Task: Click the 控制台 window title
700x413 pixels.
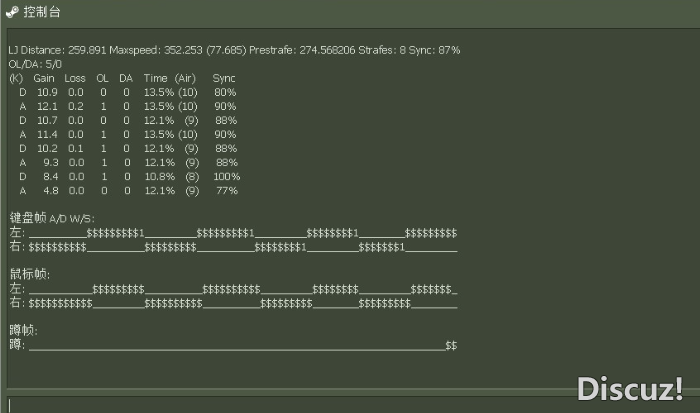Action: (42, 12)
